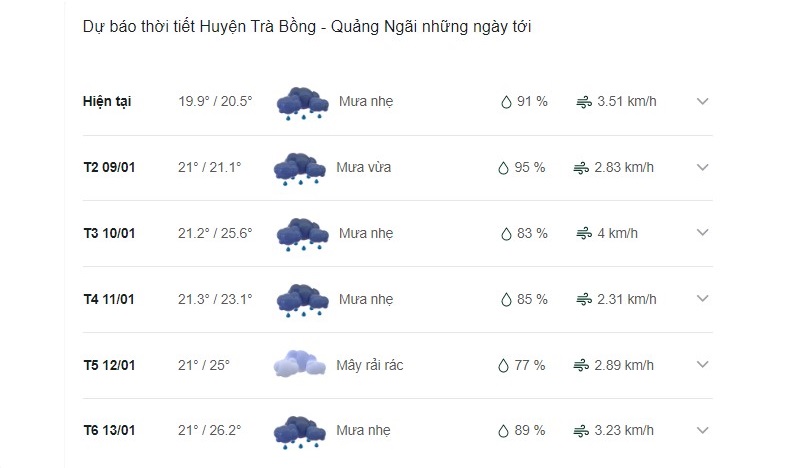Click the rain cloud icon for Hiện tại
This screenshot has height=468, width=800.
click(303, 103)
